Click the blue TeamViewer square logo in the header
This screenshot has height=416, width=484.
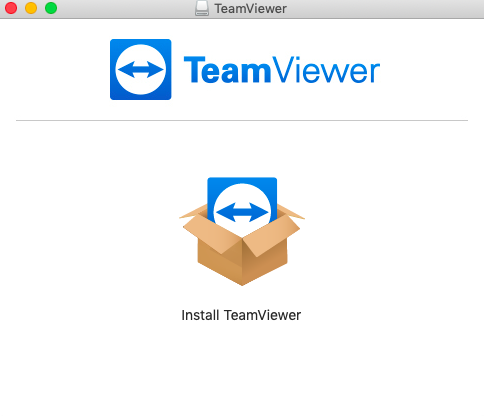(x=141, y=69)
